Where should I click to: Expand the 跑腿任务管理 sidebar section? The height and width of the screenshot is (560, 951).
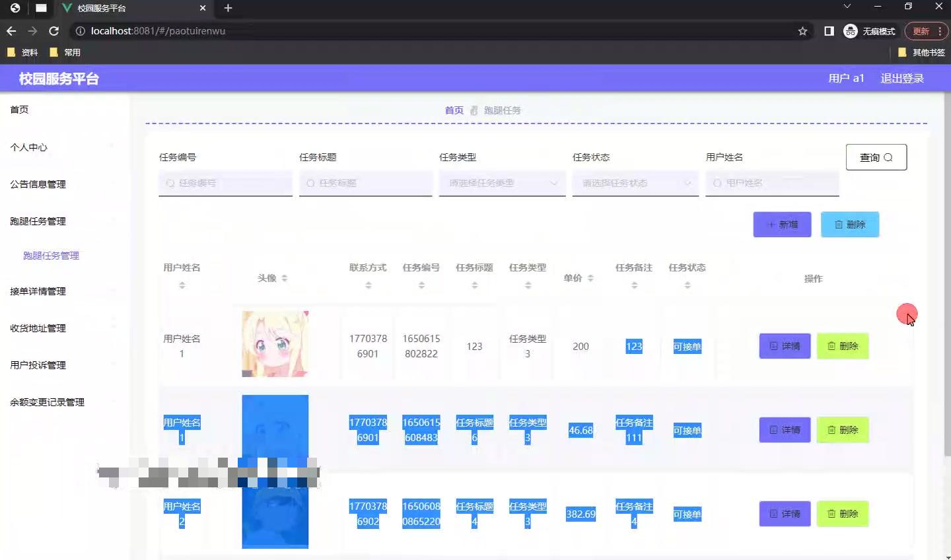tap(38, 221)
